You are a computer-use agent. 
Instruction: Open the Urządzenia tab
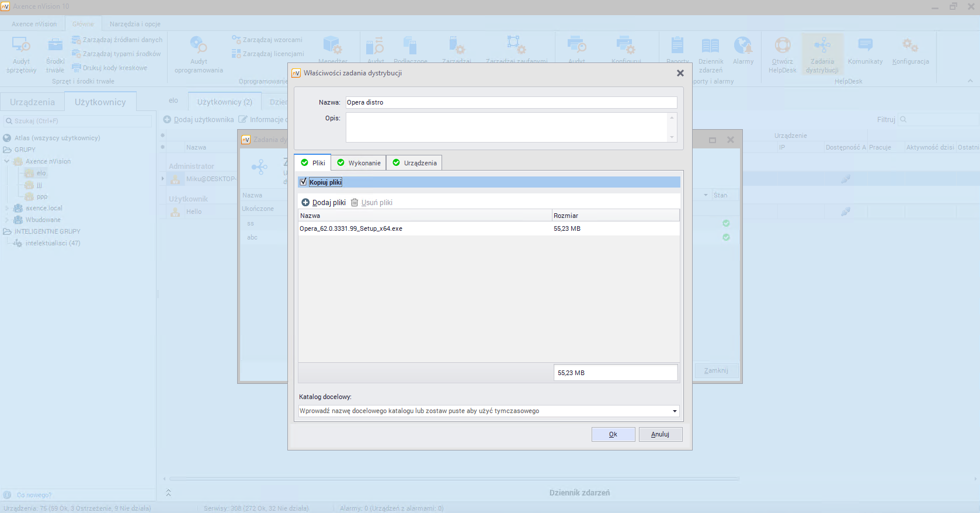click(414, 163)
